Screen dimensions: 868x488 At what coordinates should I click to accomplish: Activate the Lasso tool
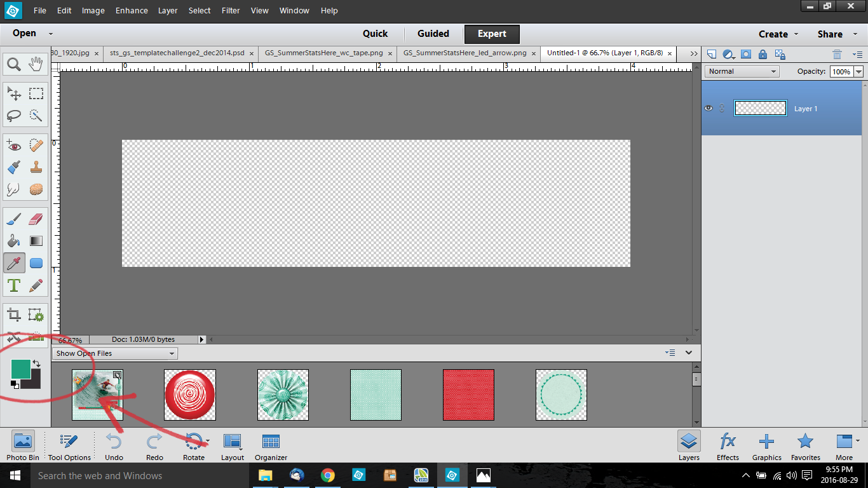point(14,116)
